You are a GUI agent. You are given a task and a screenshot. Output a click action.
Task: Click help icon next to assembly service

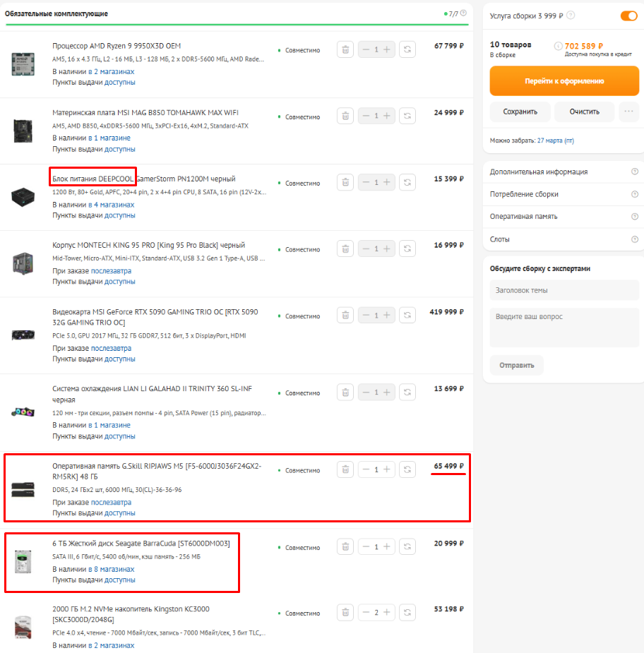pos(571,16)
